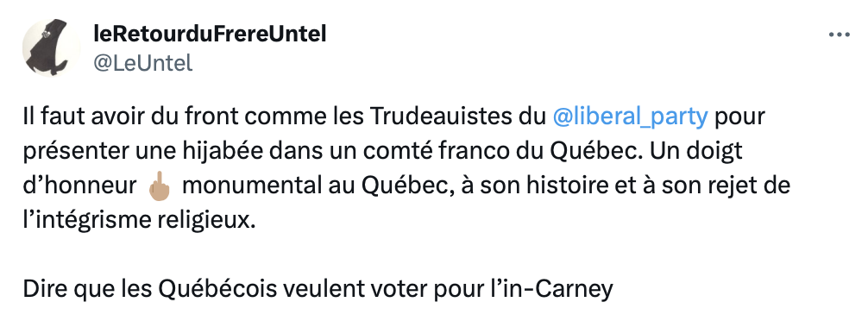Viewport: 868px width, 321px height.
Task: Open the @liberal_party mention link
Action: pos(630,116)
